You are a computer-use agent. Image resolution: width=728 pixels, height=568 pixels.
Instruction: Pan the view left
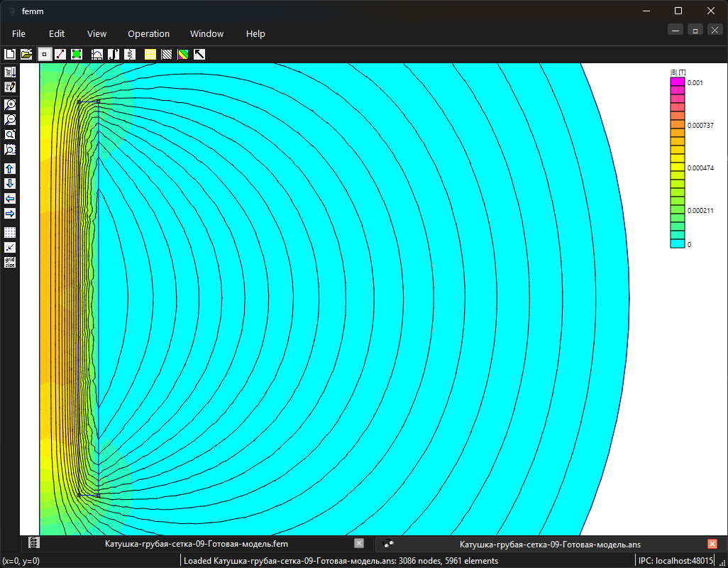pyautogui.click(x=10, y=199)
